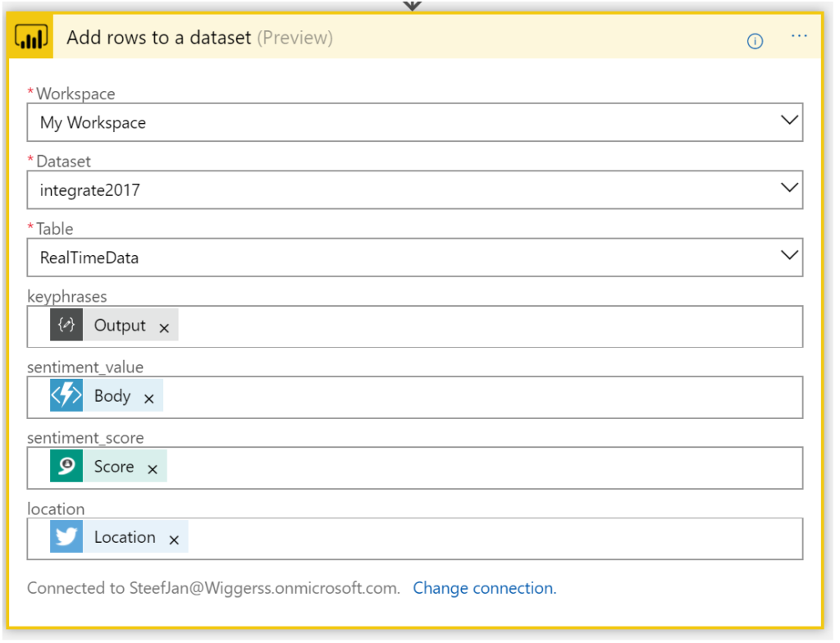The image size is (840, 643).
Task: Remove the Location token from location field
Action: 174,540
